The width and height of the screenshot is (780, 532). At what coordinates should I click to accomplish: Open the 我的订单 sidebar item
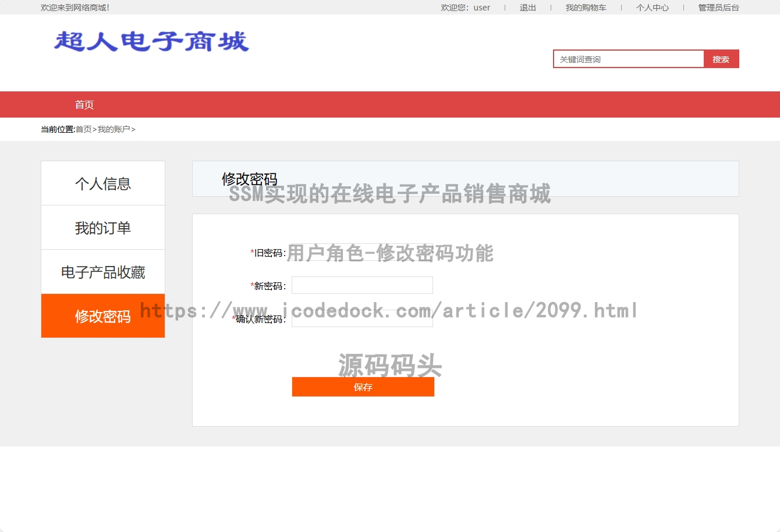pyautogui.click(x=103, y=228)
